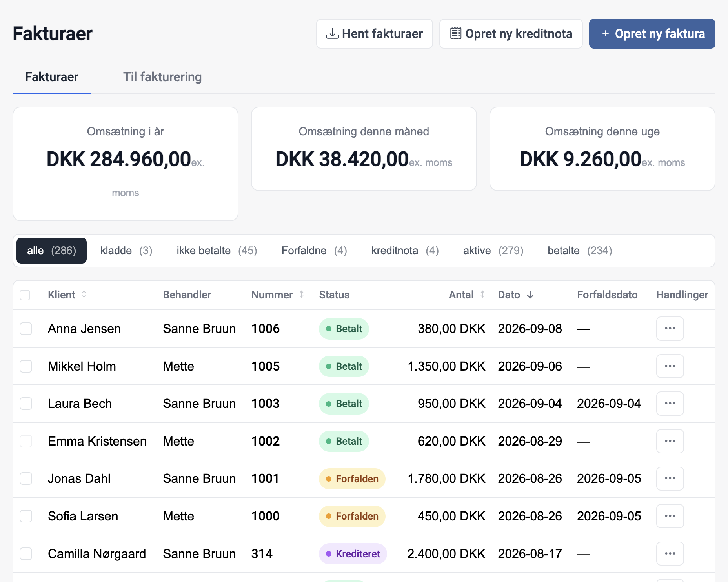
Task: Sort table by Nummer column arrows
Action: [302, 295]
